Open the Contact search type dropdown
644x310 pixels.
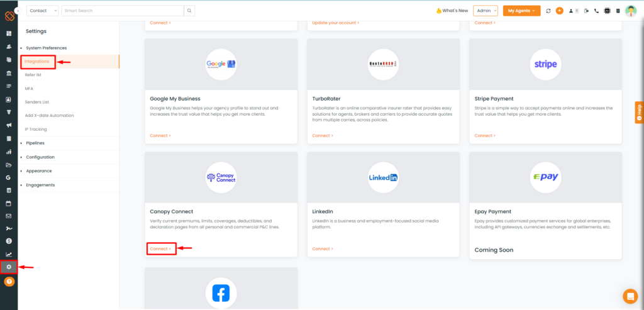[x=43, y=11]
